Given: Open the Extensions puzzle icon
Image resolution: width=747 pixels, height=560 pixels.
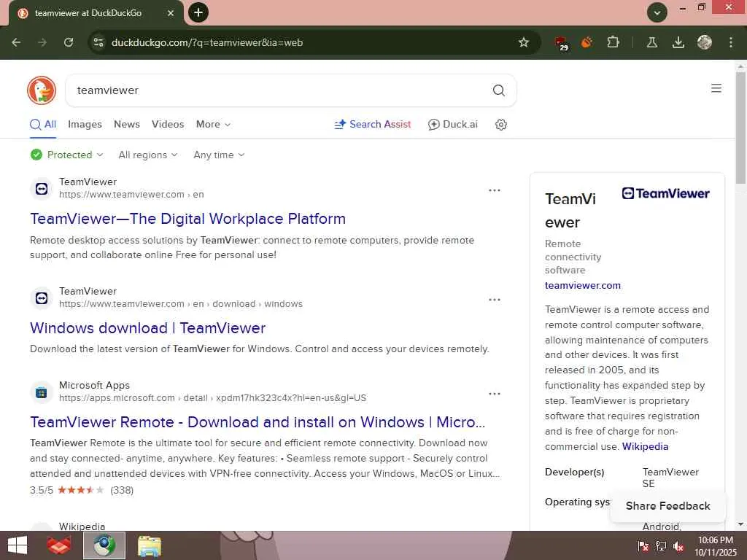Looking at the screenshot, I should coord(613,42).
